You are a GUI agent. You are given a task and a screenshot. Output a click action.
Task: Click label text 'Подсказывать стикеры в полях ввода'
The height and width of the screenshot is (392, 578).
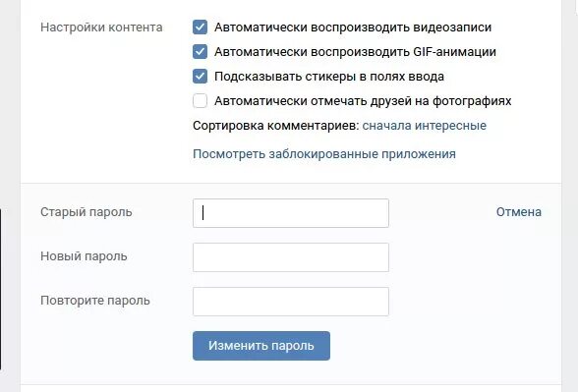pos(329,77)
